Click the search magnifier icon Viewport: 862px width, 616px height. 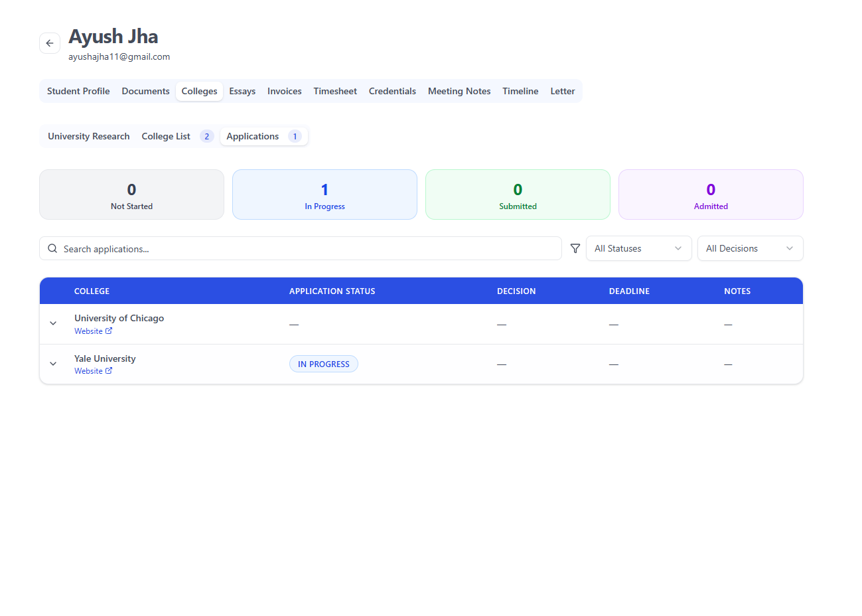tap(52, 248)
